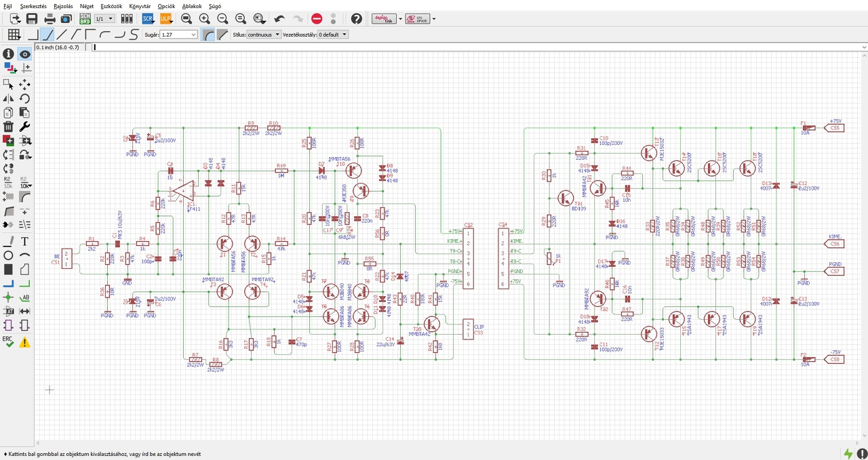Open the Sugár radius dropdown

(x=193, y=35)
